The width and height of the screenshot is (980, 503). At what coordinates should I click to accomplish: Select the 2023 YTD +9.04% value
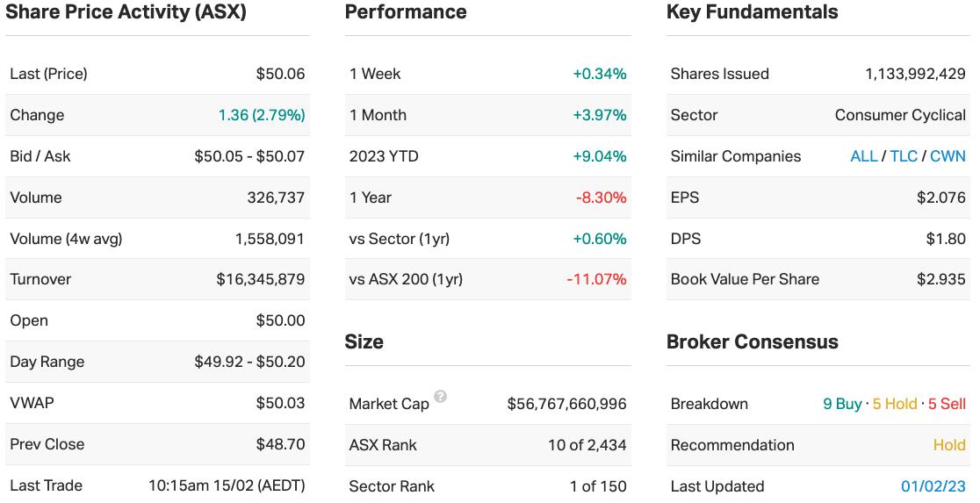(x=600, y=156)
